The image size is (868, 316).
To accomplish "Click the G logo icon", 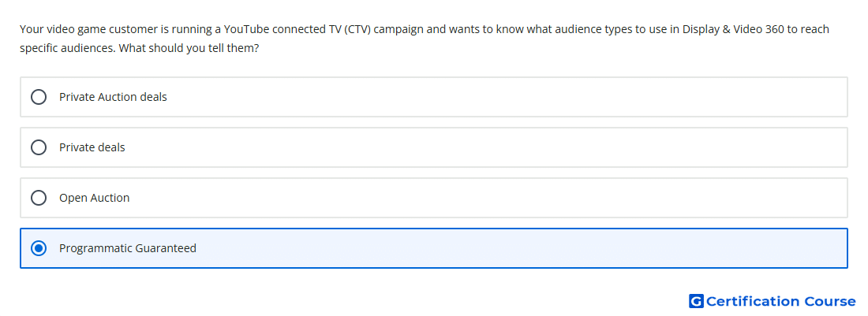I will (x=696, y=301).
